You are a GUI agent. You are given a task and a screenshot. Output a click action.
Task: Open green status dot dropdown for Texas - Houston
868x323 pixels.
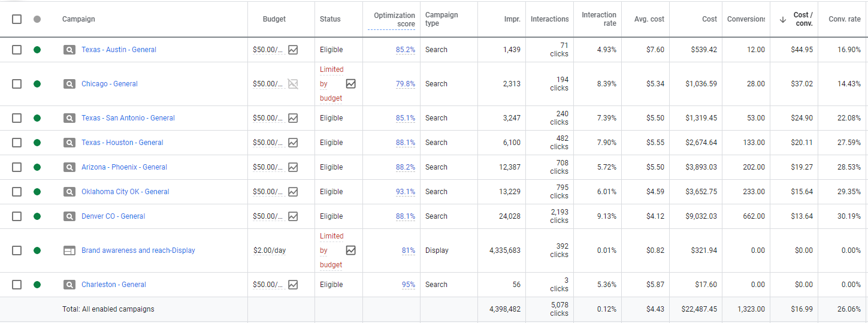37,143
